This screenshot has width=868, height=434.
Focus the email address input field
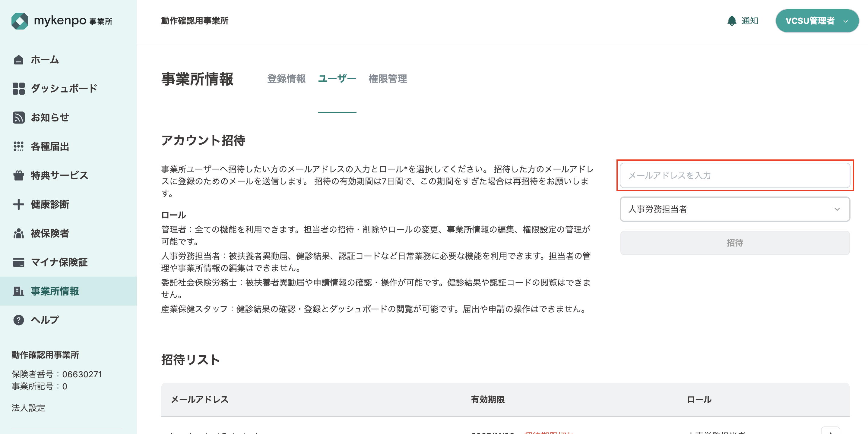pyautogui.click(x=735, y=175)
